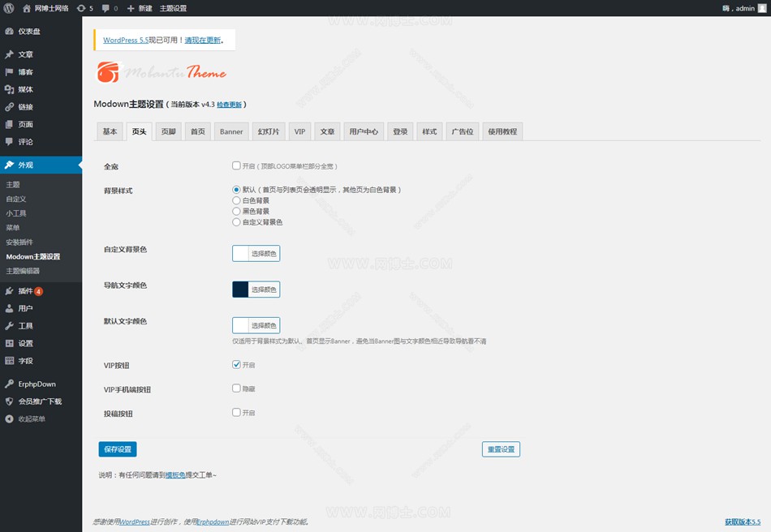Open the 媒体 media icon in sidebar
Screen dimensions: 771x532
point(10,89)
